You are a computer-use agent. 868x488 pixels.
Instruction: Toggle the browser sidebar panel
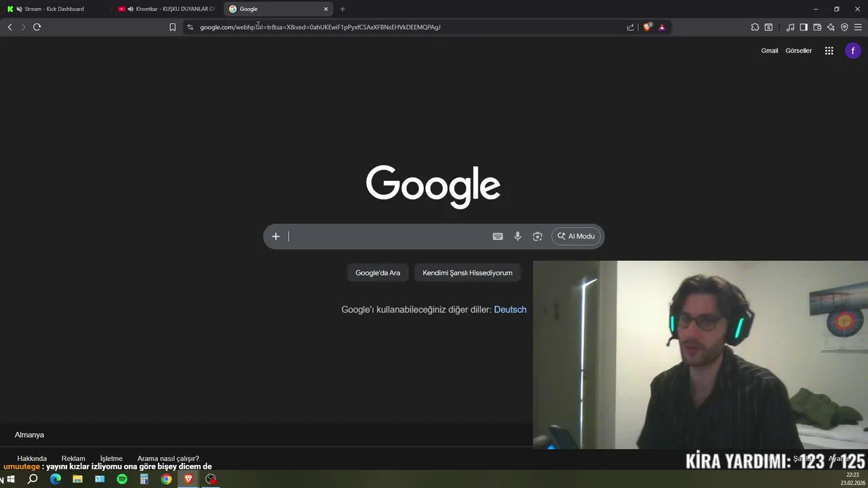pos(804,27)
